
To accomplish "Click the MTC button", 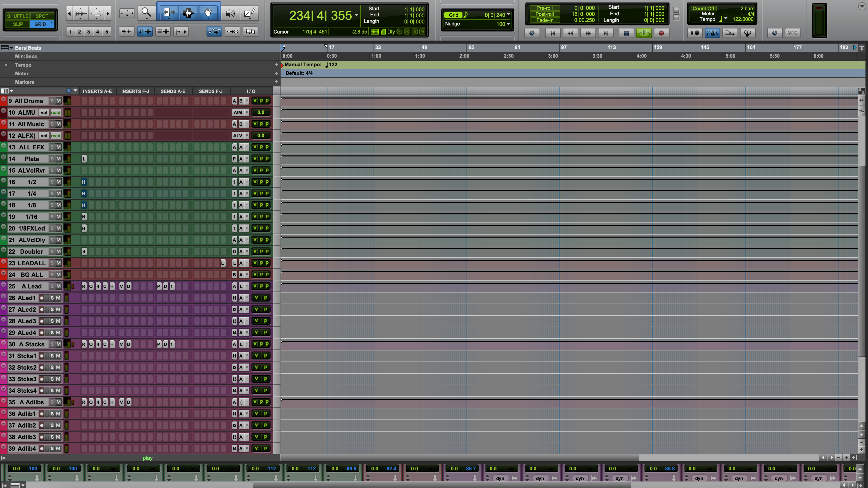I will (792, 33).
